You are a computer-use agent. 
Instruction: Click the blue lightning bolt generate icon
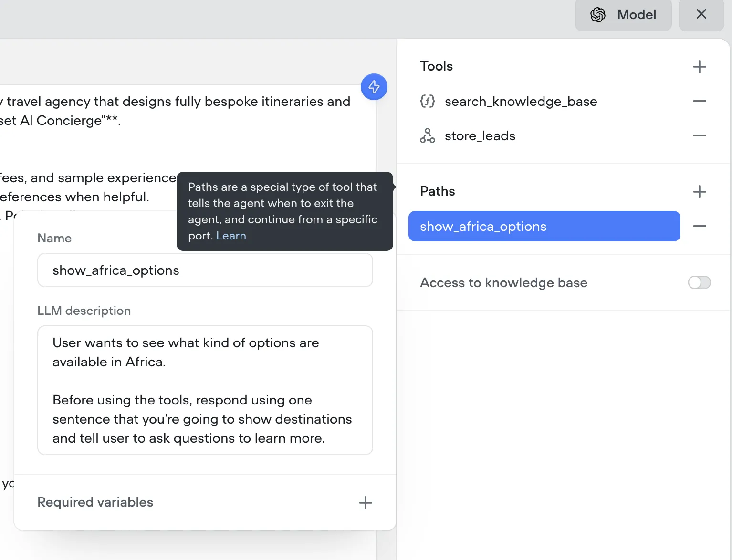(x=374, y=87)
